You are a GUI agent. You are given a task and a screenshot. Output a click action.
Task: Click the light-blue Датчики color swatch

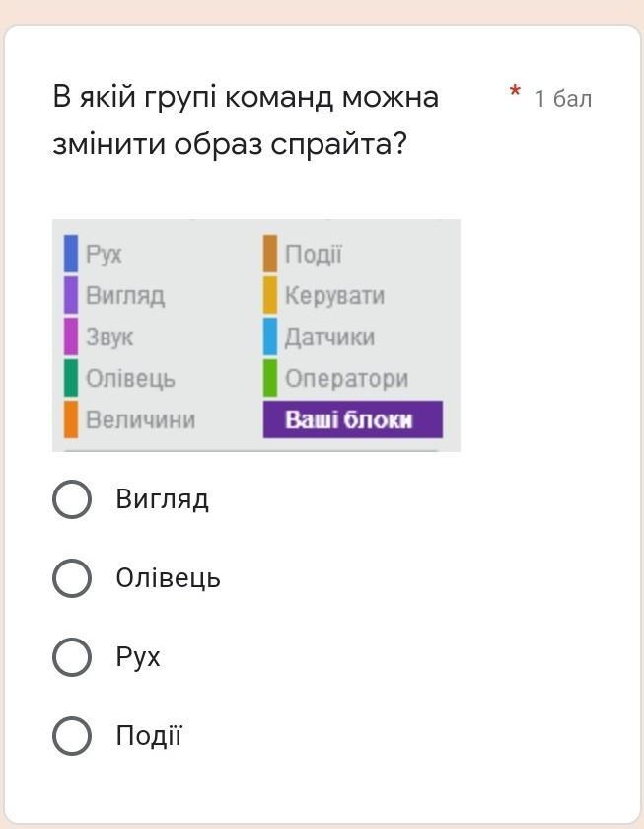point(270,337)
